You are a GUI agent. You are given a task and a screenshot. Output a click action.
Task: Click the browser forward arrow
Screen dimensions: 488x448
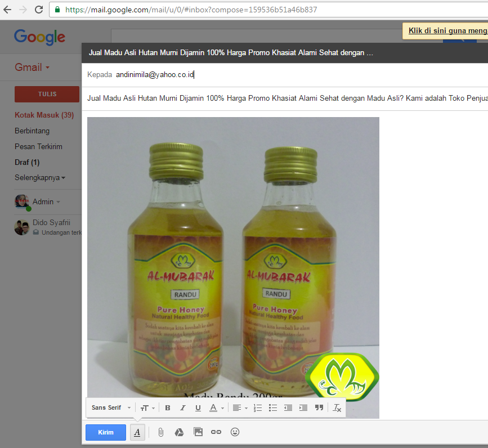(23, 10)
